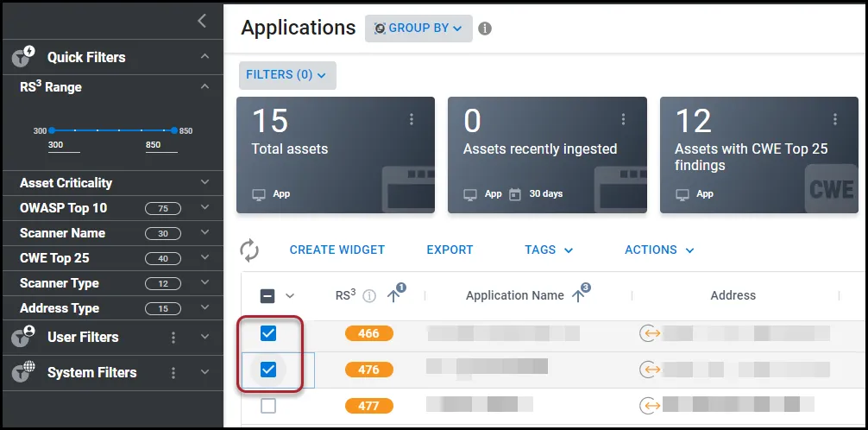Uncheck the checkbox for row 476

[x=268, y=369]
